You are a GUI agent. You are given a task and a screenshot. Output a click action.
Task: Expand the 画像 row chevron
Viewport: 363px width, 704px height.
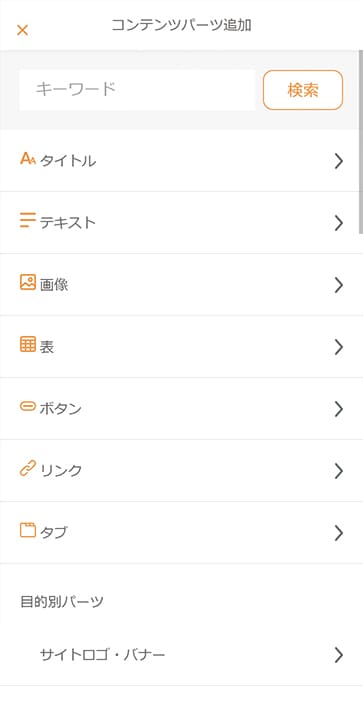point(339,285)
